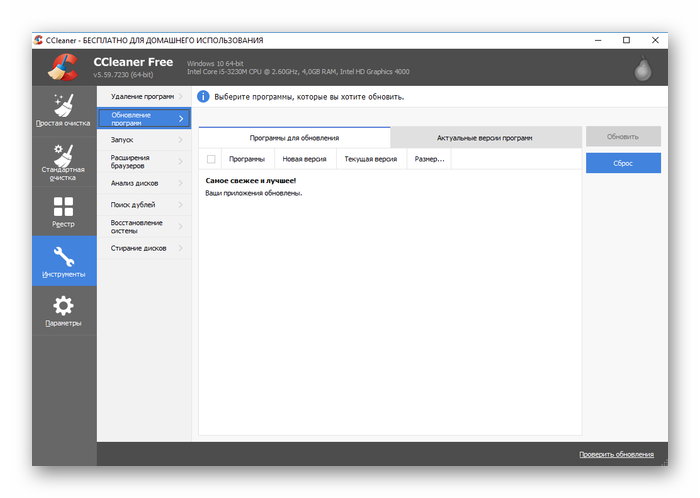Click the Intel Core i5-3230M specs text

(x=298, y=71)
